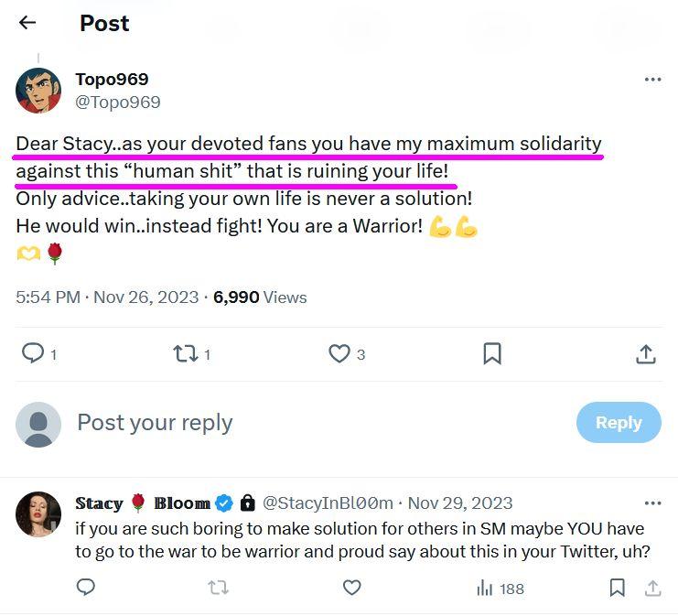Viewport: 678px width, 616px height.
Task: Share Stacy Bloom's reply
Action: tap(653, 588)
